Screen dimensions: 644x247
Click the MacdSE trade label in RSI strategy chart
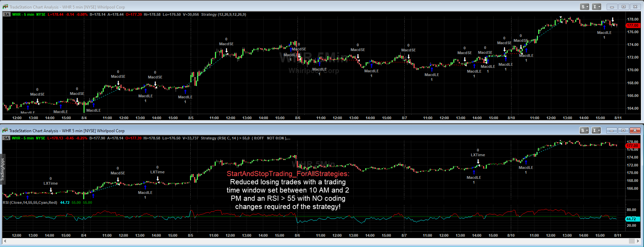(x=118, y=173)
